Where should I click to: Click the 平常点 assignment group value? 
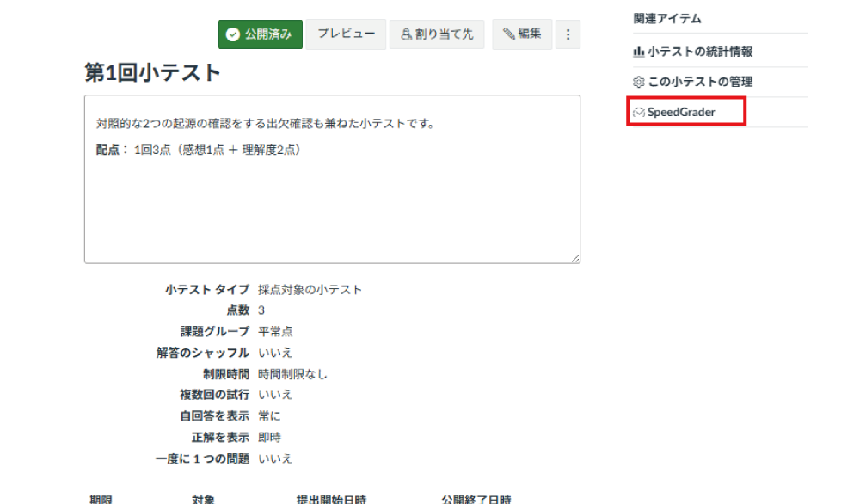275,332
